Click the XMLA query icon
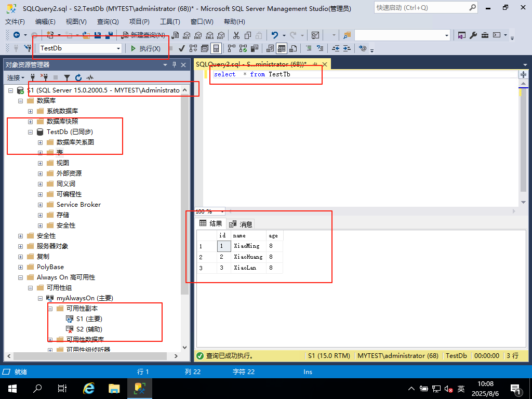This screenshot has width=532, height=399. (x=210, y=35)
